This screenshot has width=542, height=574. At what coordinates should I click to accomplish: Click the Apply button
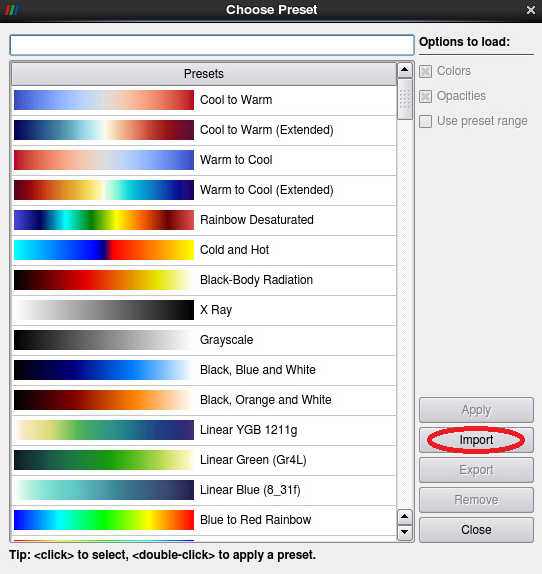click(x=476, y=410)
